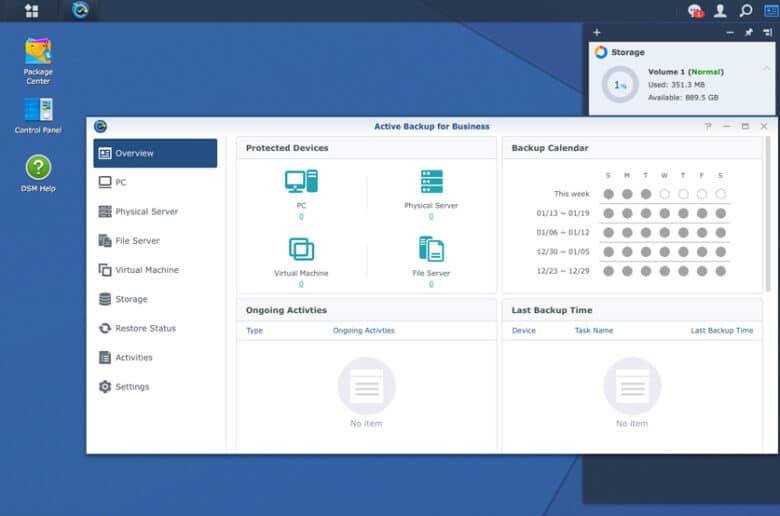Pin the widget panel
The height and width of the screenshot is (516, 780).
coord(749,33)
